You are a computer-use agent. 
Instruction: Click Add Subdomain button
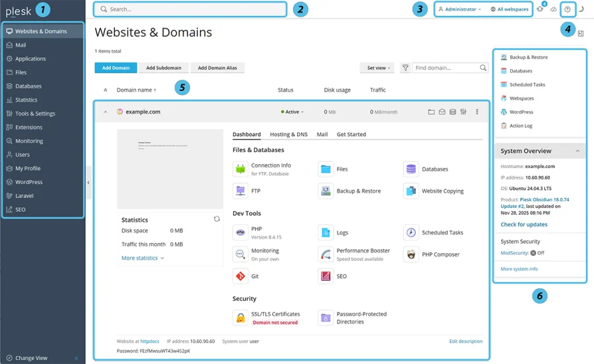[x=164, y=68]
